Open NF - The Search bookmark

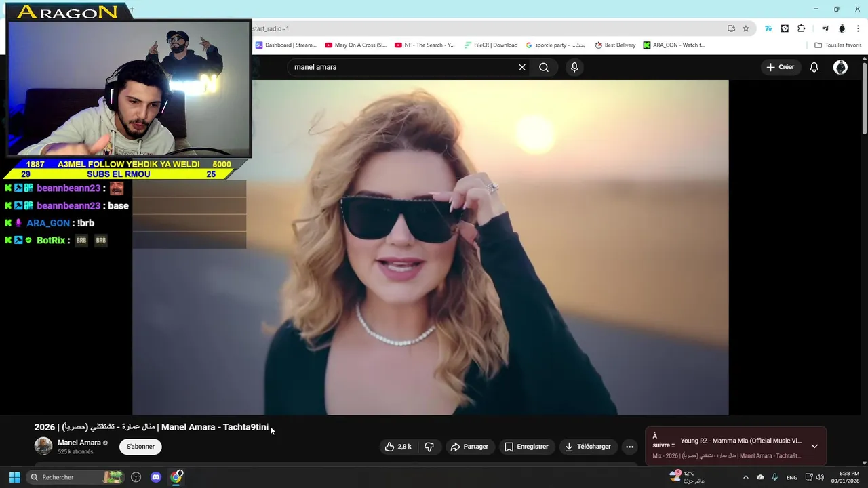coord(425,45)
